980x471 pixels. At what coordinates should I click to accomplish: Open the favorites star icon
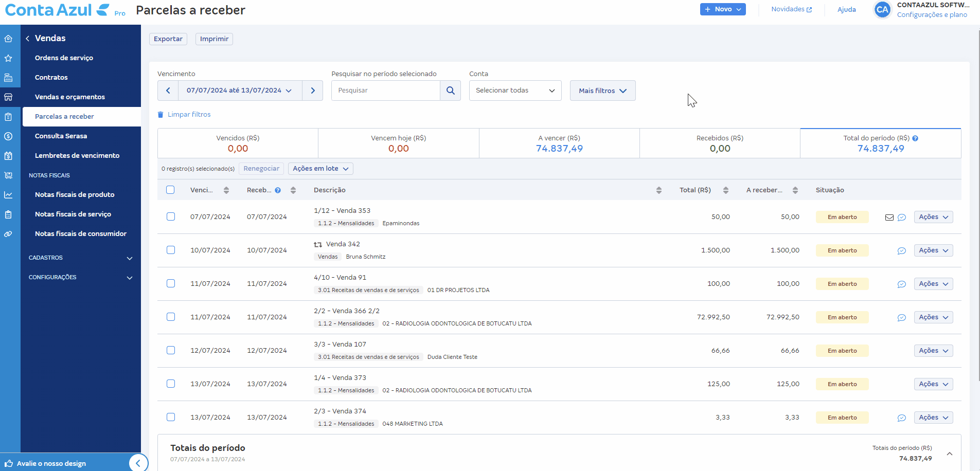(8, 58)
